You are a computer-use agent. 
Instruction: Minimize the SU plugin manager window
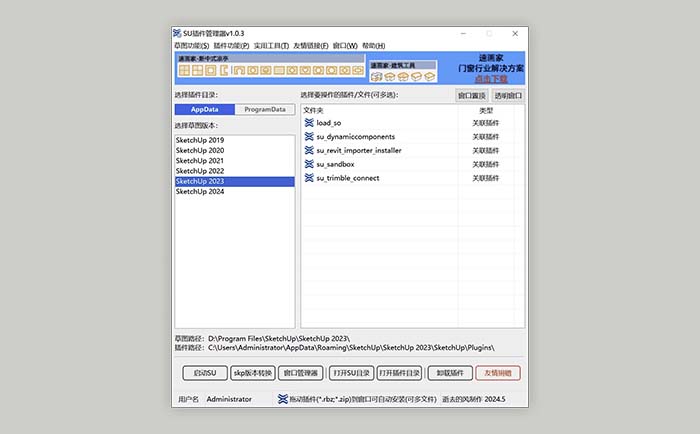point(463,33)
